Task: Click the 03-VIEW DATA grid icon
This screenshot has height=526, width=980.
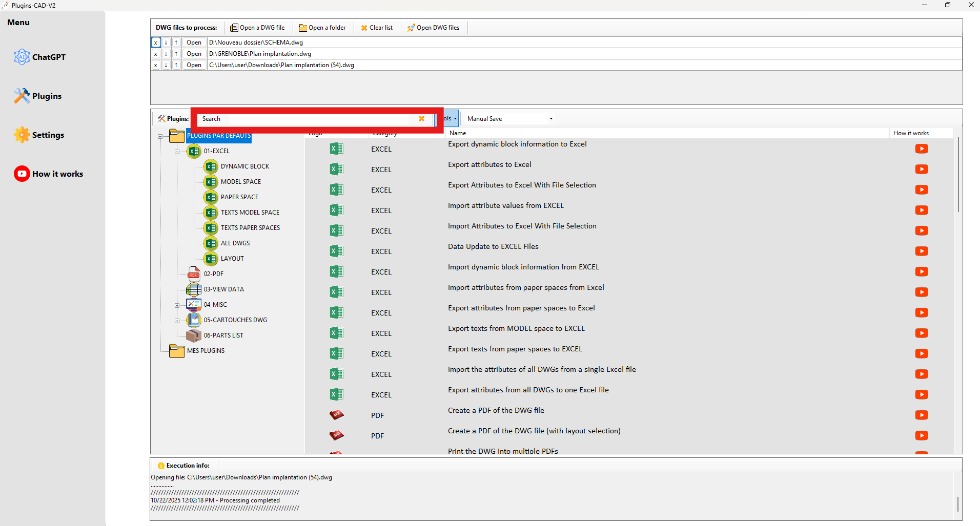Action: click(x=193, y=289)
